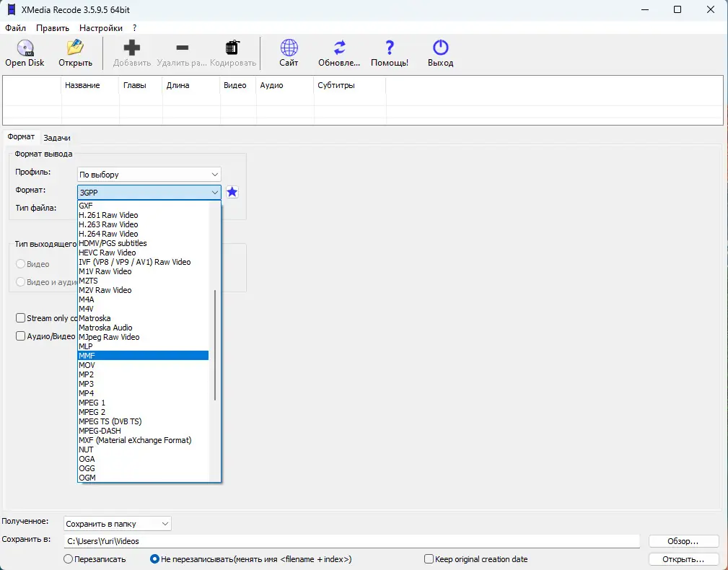This screenshot has height=570, width=728.
Task: Click the blue star favorites icon
Action: tap(232, 192)
